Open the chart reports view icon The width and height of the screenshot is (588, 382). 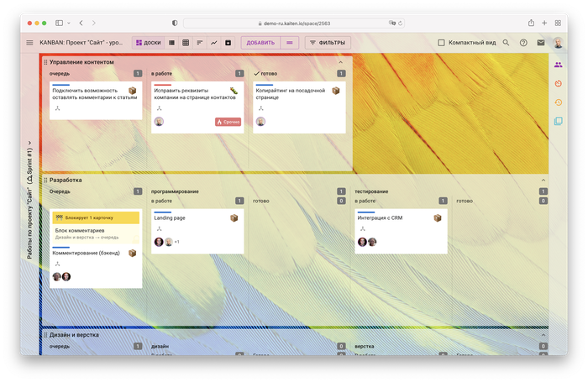tap(213, 42)
